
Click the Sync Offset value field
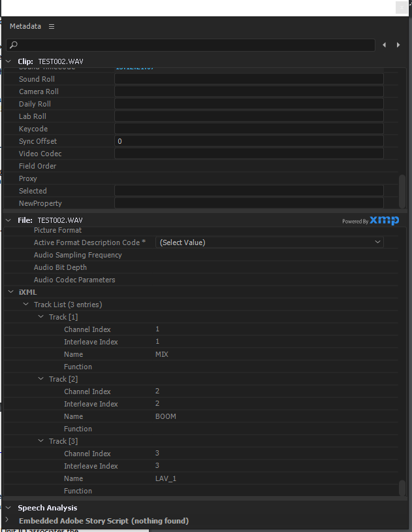[248, 141]
